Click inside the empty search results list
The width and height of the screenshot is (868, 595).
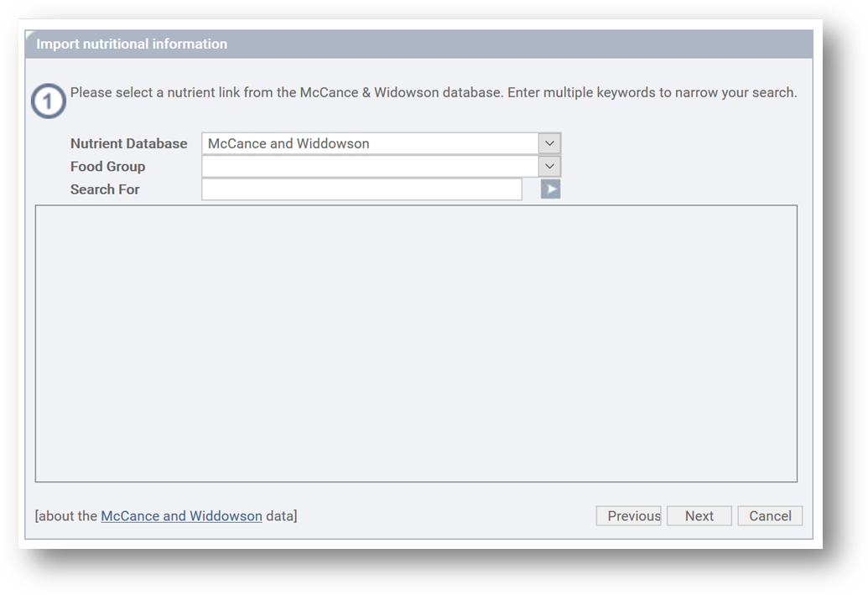pyautogui.click(x=416, y=344)
